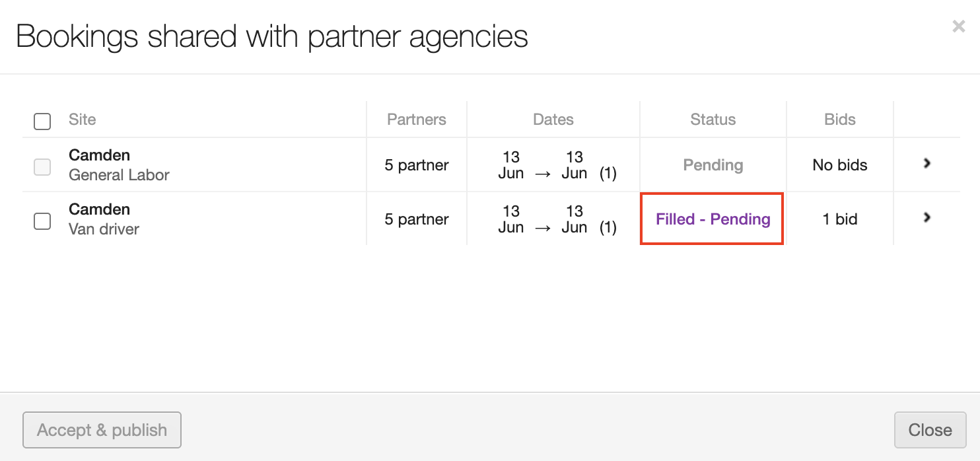Select the Status column header
980x461 pixels.
coord(713,120)
